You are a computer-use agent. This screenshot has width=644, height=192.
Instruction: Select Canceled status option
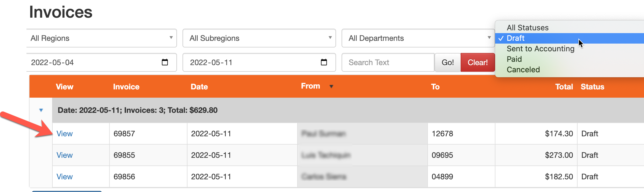[x=523, y=70]
